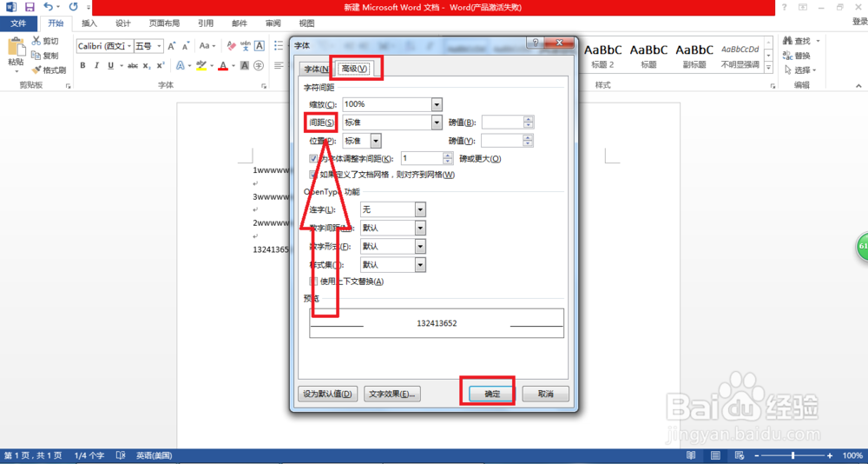Viewport: 868px width, 464px height.
Task: Click Set As Default (设为默认值) button
Action: [328, 394]
